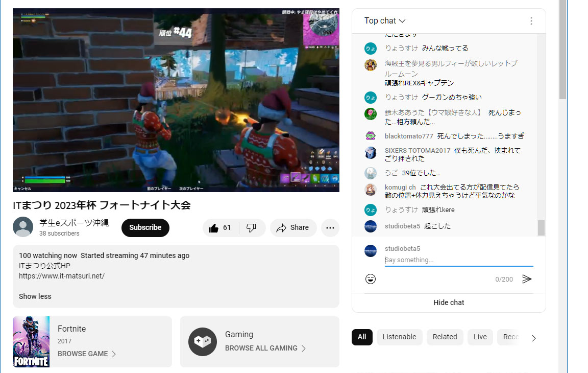Click the Fortnite title in game card
This screenshot has width=588, height=373.
point(71,329)
